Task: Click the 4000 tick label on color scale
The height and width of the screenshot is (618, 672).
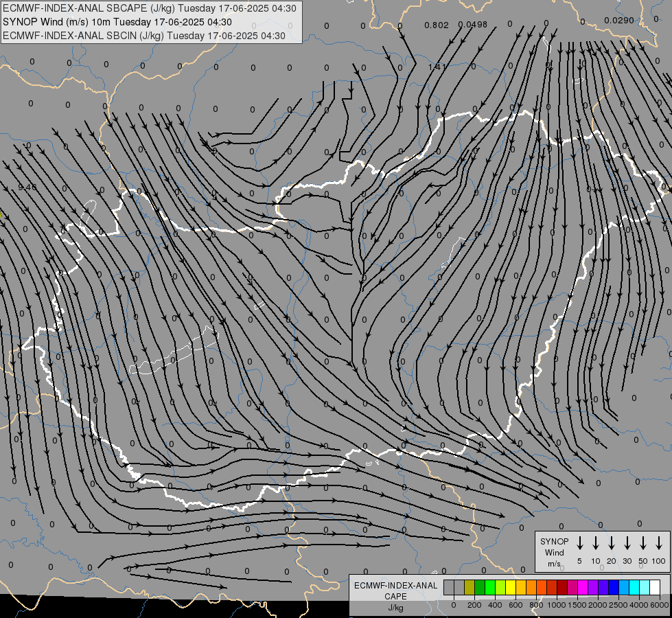Action: pyautogui.click(x=639, y=605)
